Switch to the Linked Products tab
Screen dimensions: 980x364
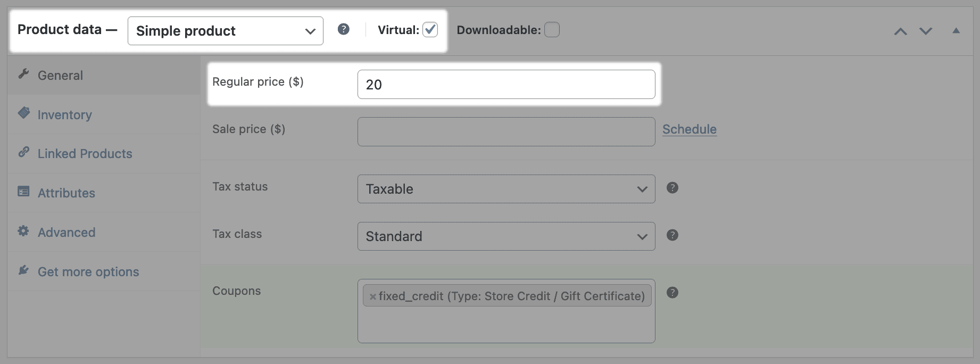tap(85, 154)
